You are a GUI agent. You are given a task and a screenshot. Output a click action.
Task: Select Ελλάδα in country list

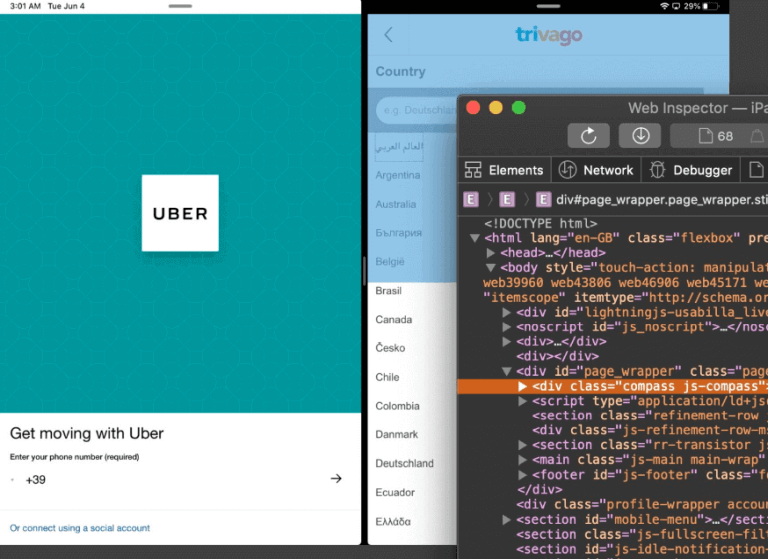click(x=393, y=522)
